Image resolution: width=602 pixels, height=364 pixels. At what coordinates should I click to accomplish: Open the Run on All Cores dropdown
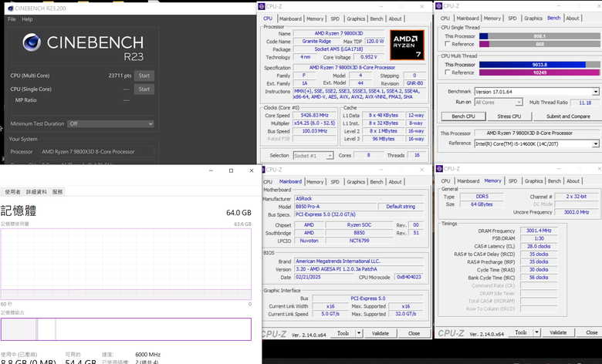click(499, 103)
